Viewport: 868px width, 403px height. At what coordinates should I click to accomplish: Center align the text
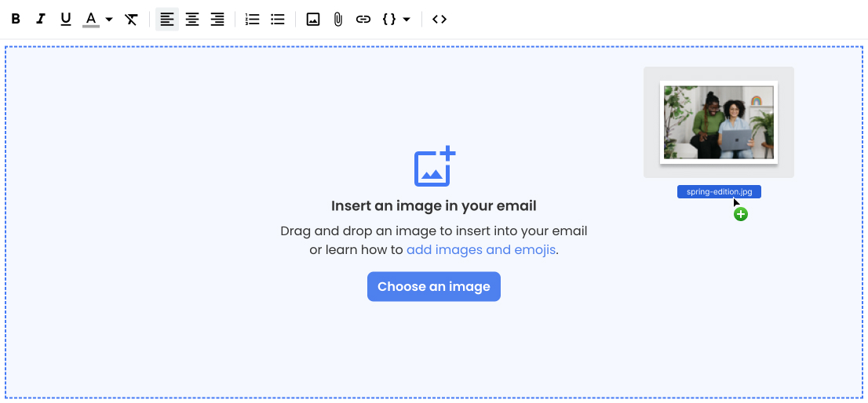(192, 20)
